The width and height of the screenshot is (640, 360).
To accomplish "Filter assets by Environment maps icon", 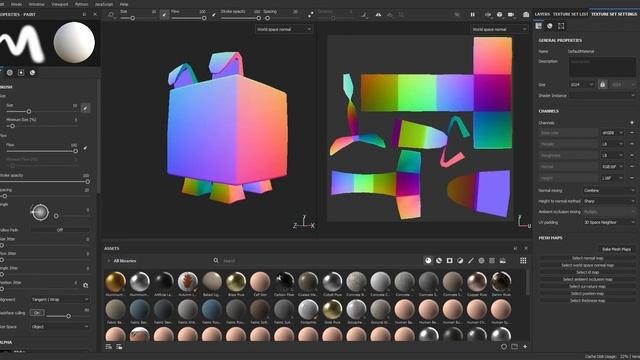I will (502, 260).
